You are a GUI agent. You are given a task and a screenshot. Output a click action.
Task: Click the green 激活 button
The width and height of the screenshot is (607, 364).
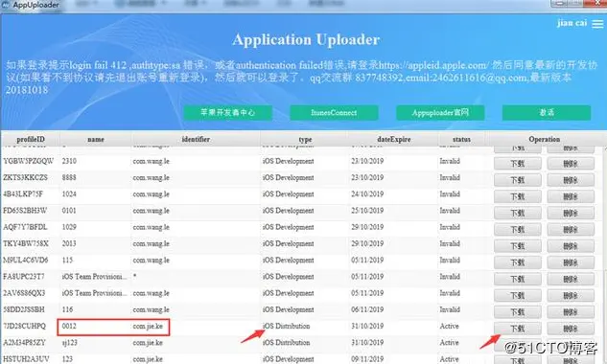coord(547,113)
